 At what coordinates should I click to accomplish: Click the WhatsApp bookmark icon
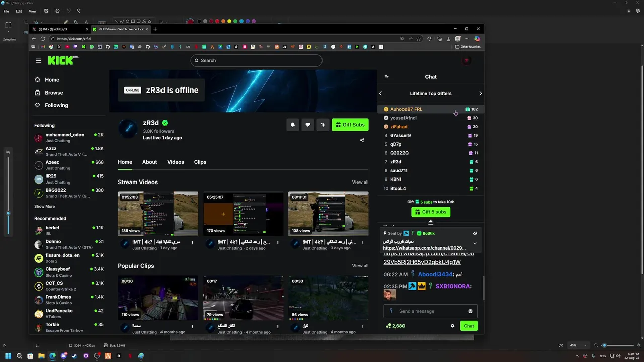(x=91, y=47)
